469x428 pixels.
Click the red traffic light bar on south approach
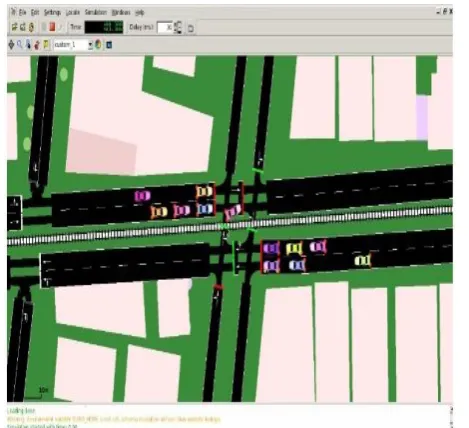coord(218,287)
